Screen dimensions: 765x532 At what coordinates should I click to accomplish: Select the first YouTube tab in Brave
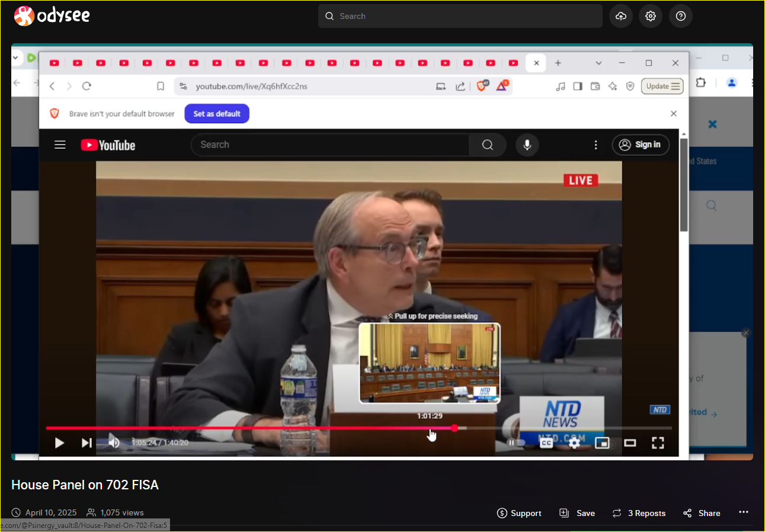(x=55, y=63)
